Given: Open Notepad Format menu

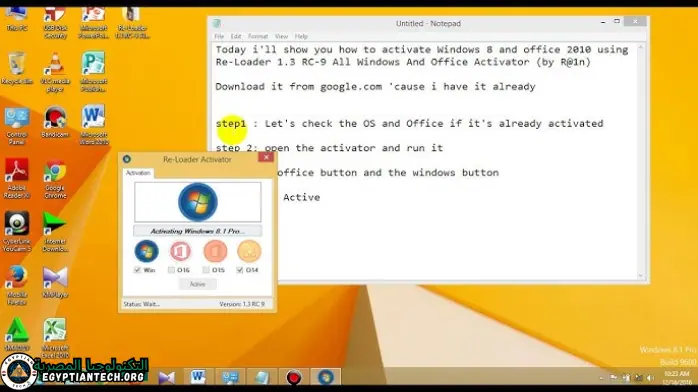Looking at the screenshot, I should click(258, 36).
